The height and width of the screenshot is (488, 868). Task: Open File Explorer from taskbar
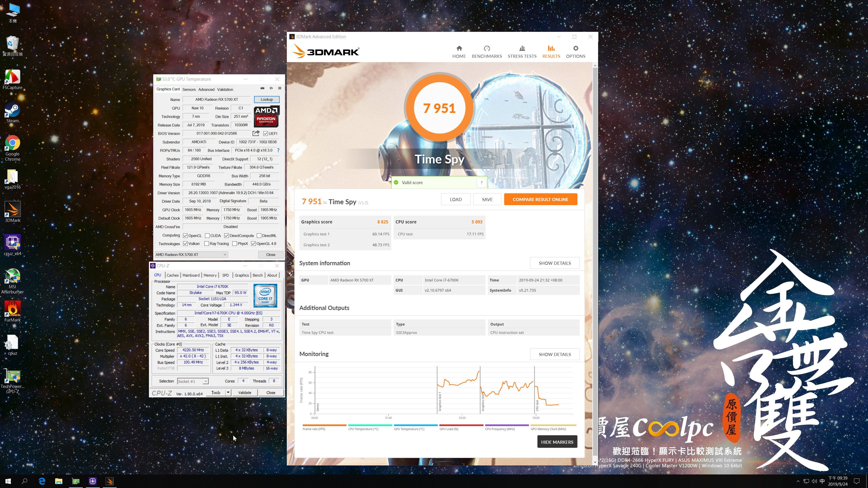59,481
